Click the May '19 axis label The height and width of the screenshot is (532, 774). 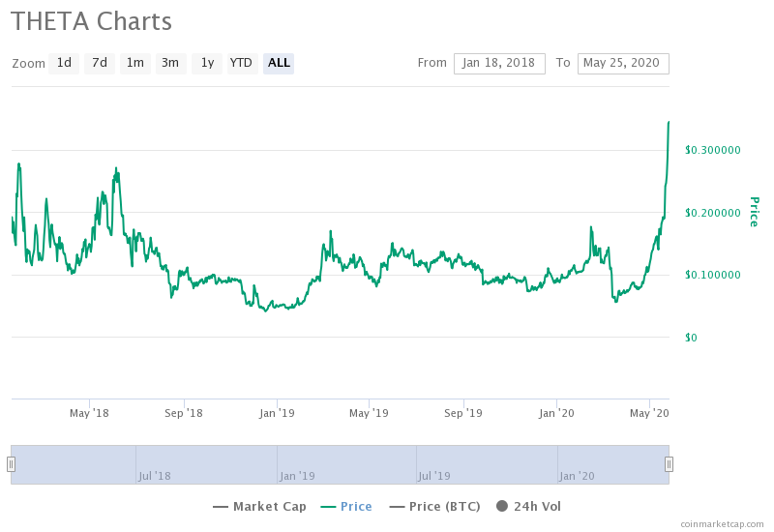pyautogui.click(x=369, y=413)
